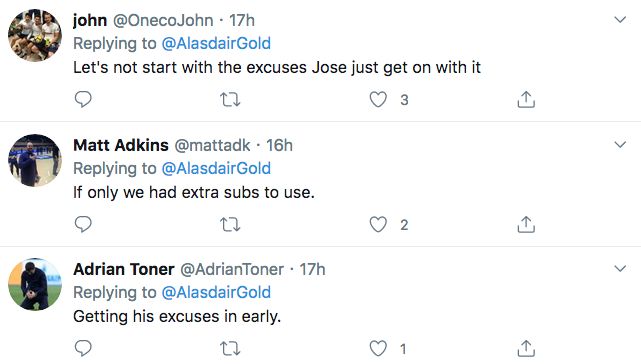Open the chevron menu on john's tweet
This screenshot has height=364, width=641.
click(x=620, y=20)
